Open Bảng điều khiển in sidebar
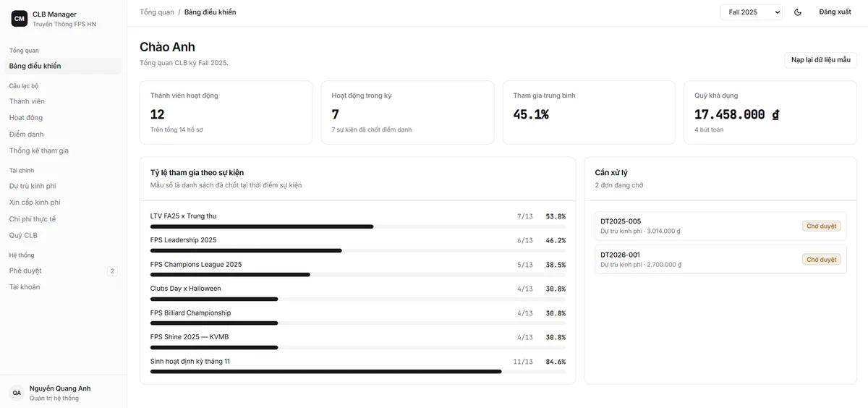 coord(63,66)
